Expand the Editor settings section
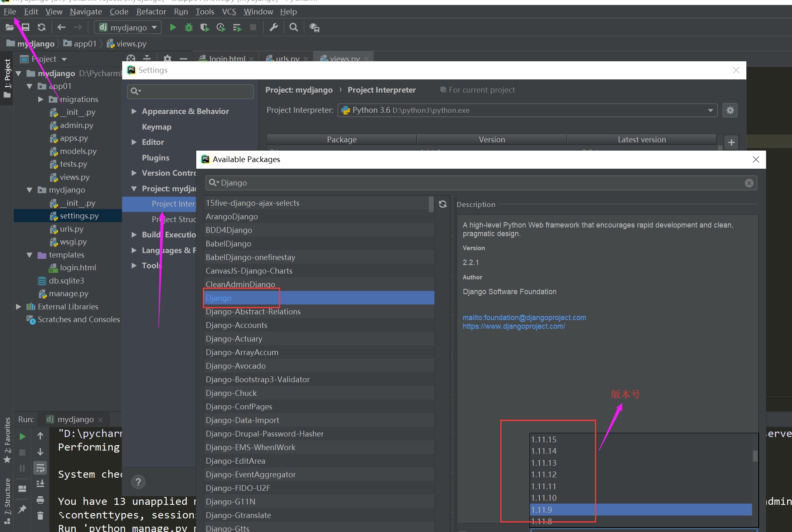792x532 pixels. (x=134, y=142)
